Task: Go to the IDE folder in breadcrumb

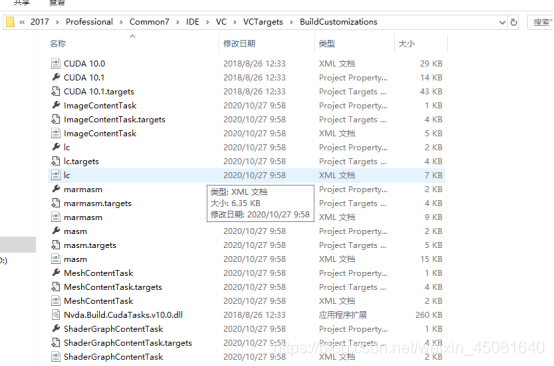Action: click(193, 22)
